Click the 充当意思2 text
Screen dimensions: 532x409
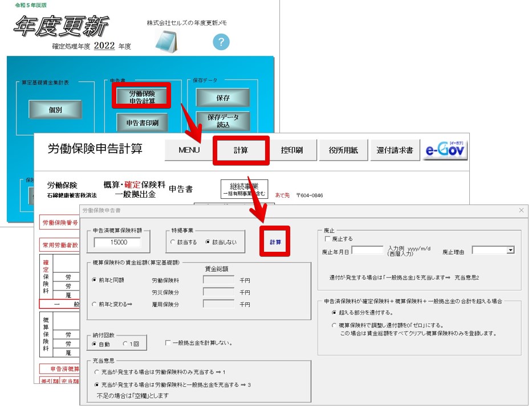pyautogui.click(x=467, y=277)
